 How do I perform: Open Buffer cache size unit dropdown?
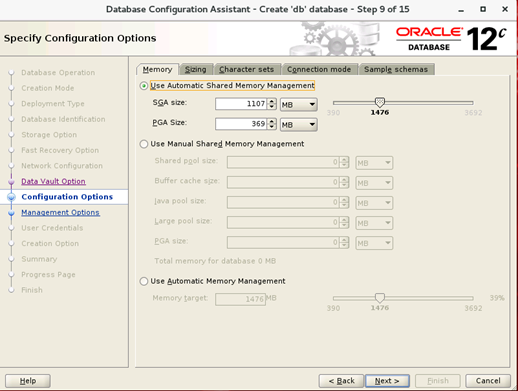pos(374,183)
